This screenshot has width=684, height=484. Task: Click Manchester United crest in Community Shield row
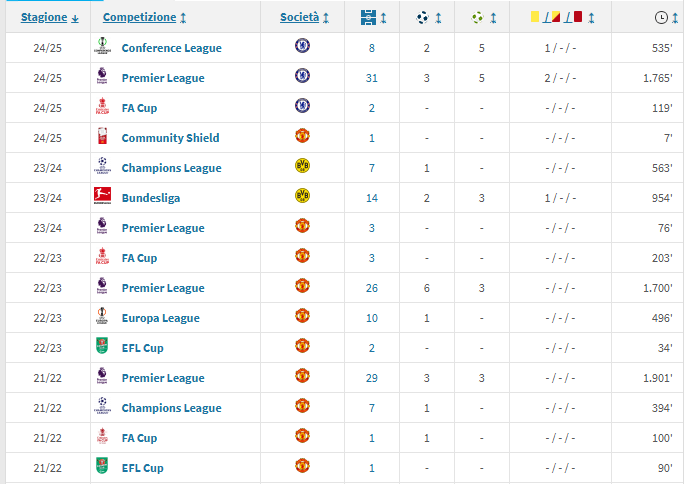[302, 136]
